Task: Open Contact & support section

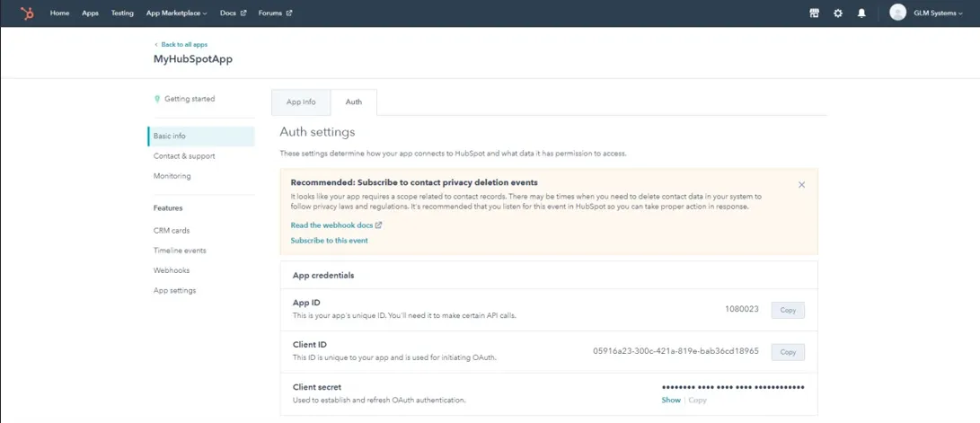Action: tap(184, 156)
